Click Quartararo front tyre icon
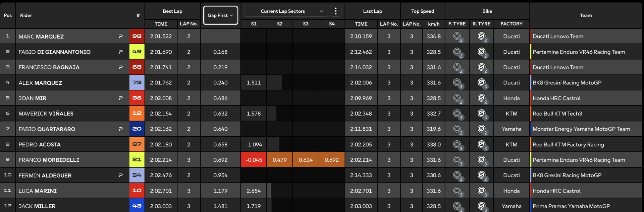Viewport: 644px width, 212px height. pos(458,129)
